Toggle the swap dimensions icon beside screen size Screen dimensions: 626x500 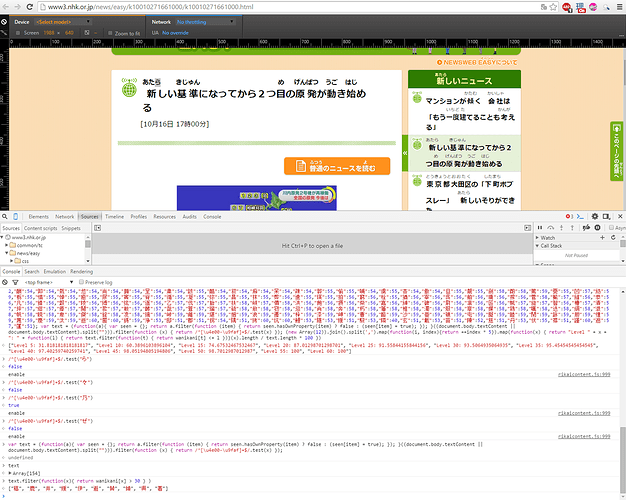pos(87,33)
